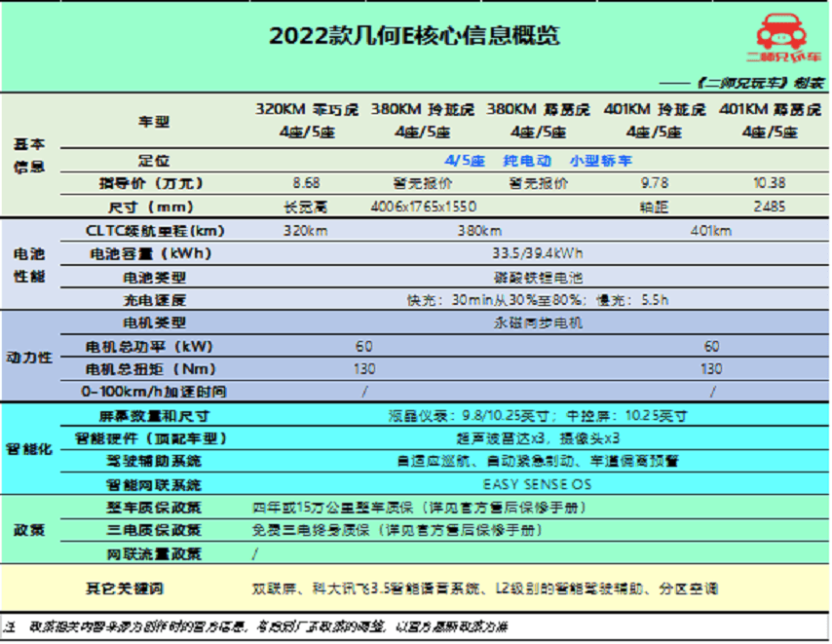Select the 电机总功率（kW）row label
The image size is (832, 644).
tap(150, 347)
